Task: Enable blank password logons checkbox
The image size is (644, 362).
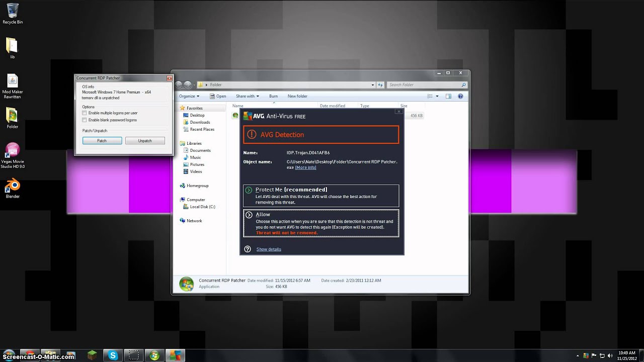Action: click(x=84, y=120)
